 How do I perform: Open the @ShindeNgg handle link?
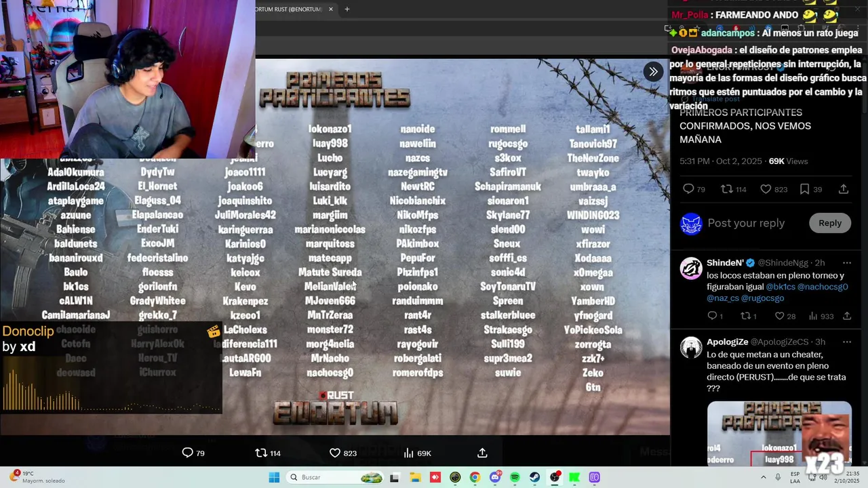pyautogui.click(x=783, y=263)
